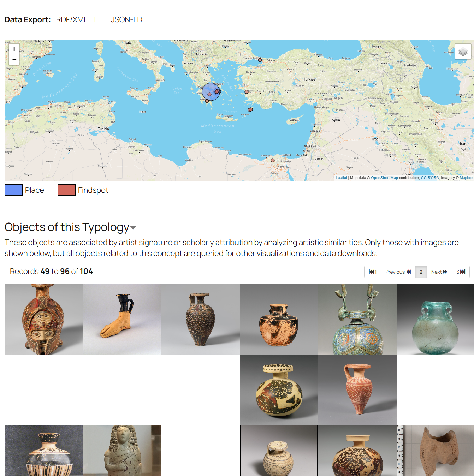Viewport: 474px width, 476px height.
Task: Zoom in on the map
Action: pos(14,49)
